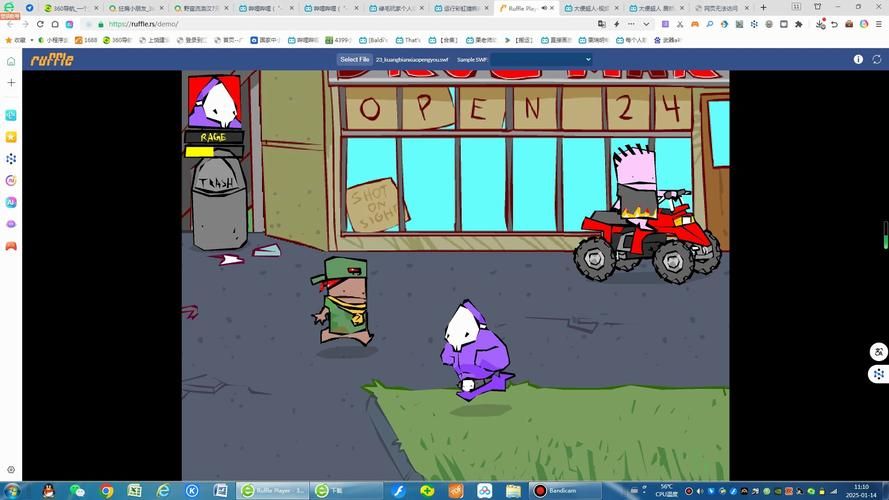Open the skin shirt icon in title bar
Viewport: 889px width, 500px height.
(x=817, y=7)
